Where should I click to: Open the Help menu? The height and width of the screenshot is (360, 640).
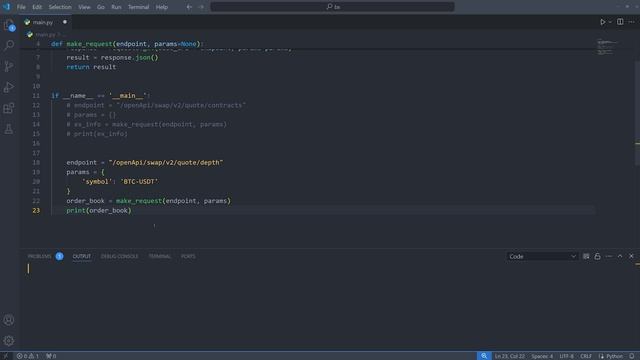pyautogui.click(x=162, y=7)
